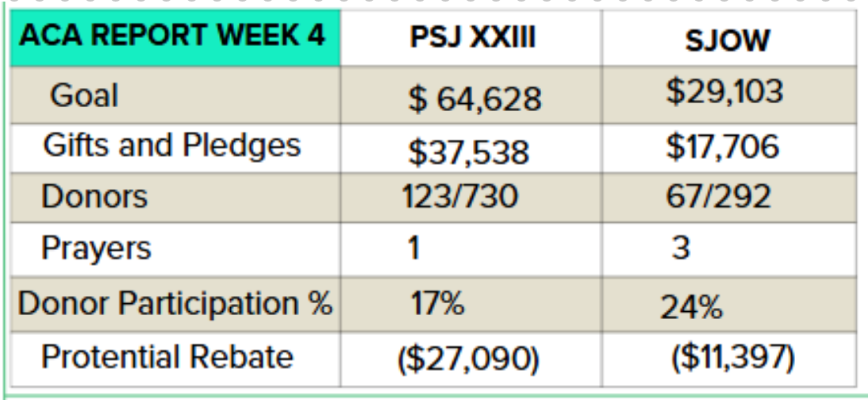Select the $37,538 cell

coord(471,148)
